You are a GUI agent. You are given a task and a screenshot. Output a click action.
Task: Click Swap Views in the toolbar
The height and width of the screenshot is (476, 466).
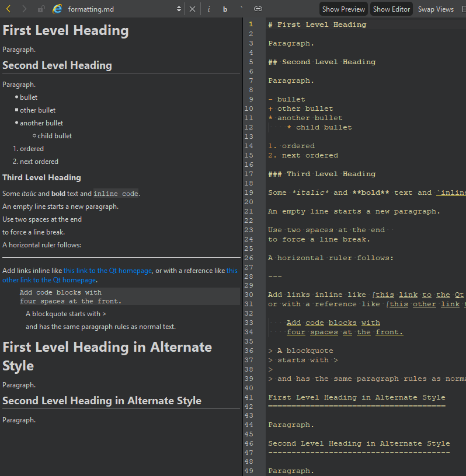point(436,9)
